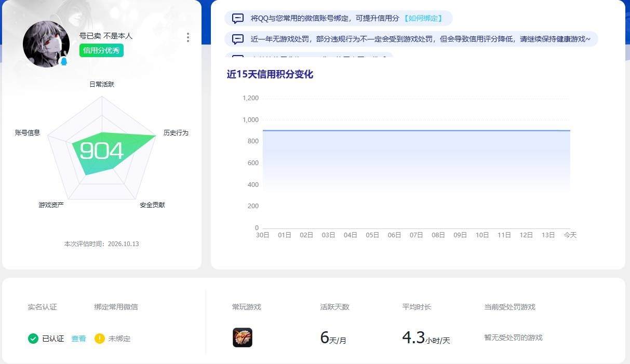This screenshot has width=630, height=364.
Task: Click the 常玩游戏 label
Action: coord(247,307)
